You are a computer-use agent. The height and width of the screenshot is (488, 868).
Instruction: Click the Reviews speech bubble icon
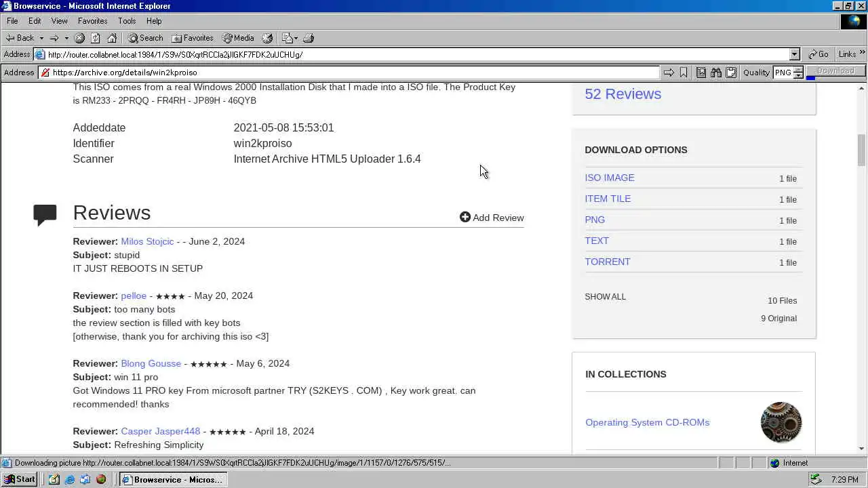(x=45, y=215)
